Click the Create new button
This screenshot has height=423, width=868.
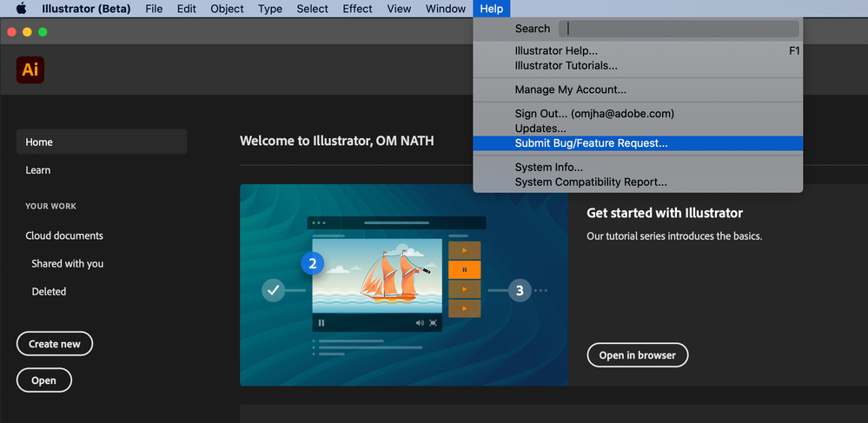coord(55,344)
